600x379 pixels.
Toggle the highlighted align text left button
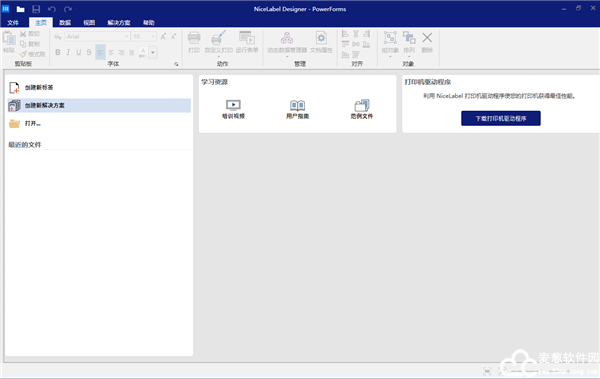point(100,52)
